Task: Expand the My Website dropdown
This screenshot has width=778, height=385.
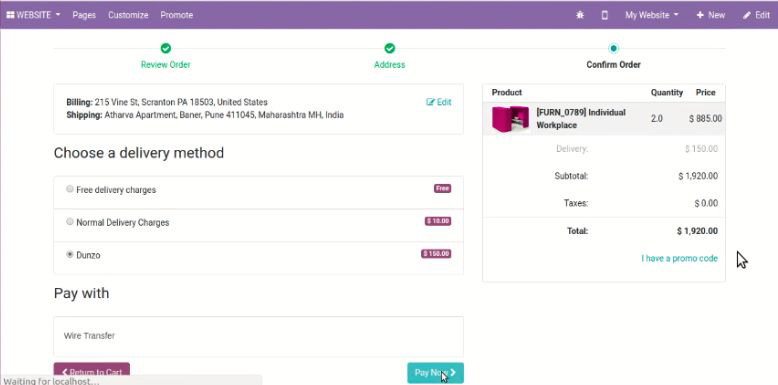Action: pyautogui.click(x=651, y=15)
